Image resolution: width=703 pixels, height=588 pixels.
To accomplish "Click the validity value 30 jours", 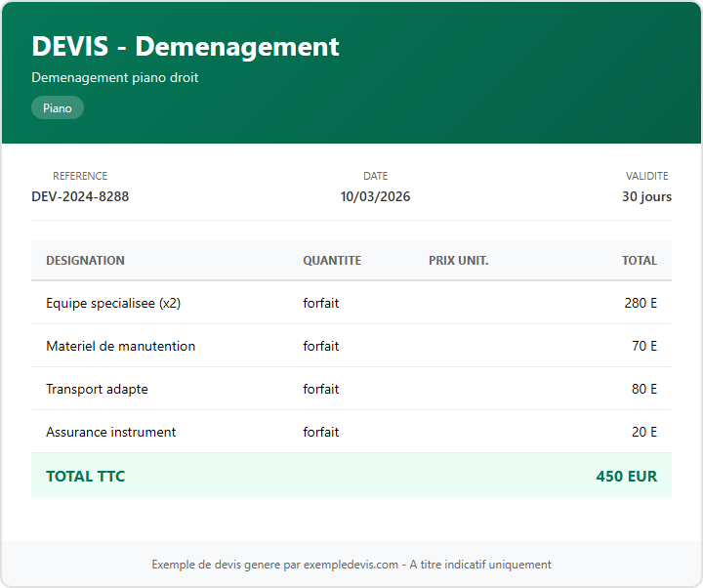I will 646,196.
